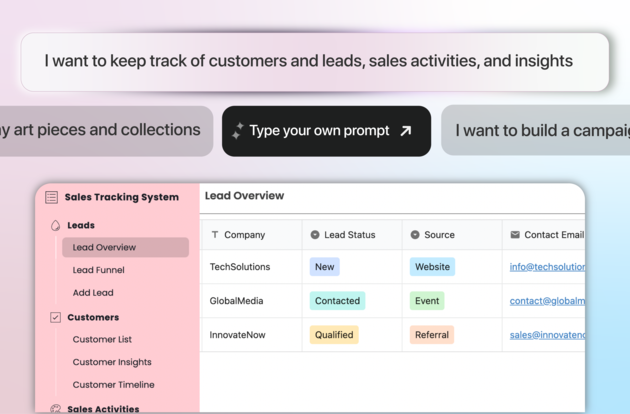Click the droplet icon beside Leads
The width and height of the screenshot is (630, 414).
point(55,226)
